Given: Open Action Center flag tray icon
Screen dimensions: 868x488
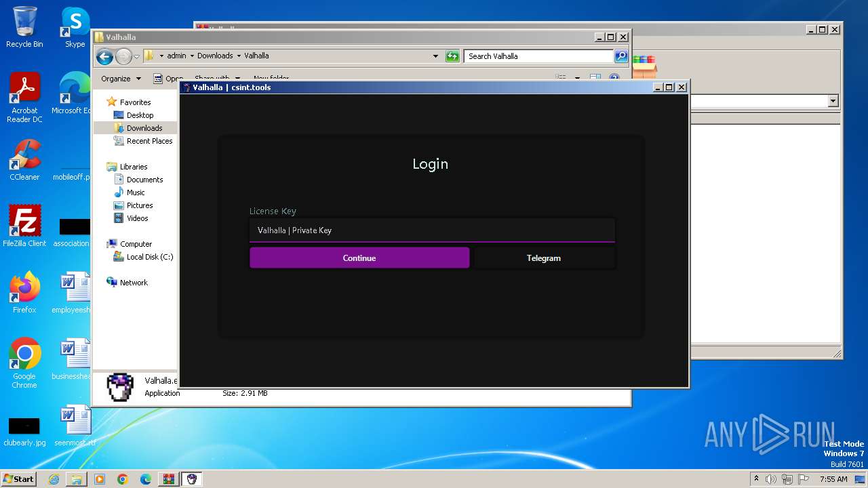Looking at the screenshot, I should pos(803,479).
